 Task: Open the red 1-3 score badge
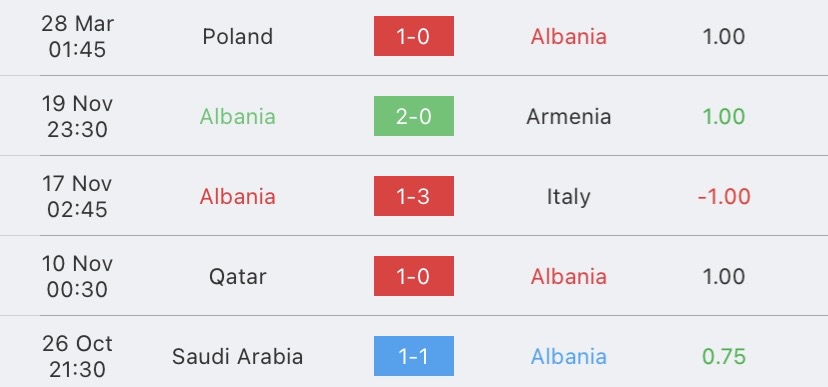(x=413, y=196)
